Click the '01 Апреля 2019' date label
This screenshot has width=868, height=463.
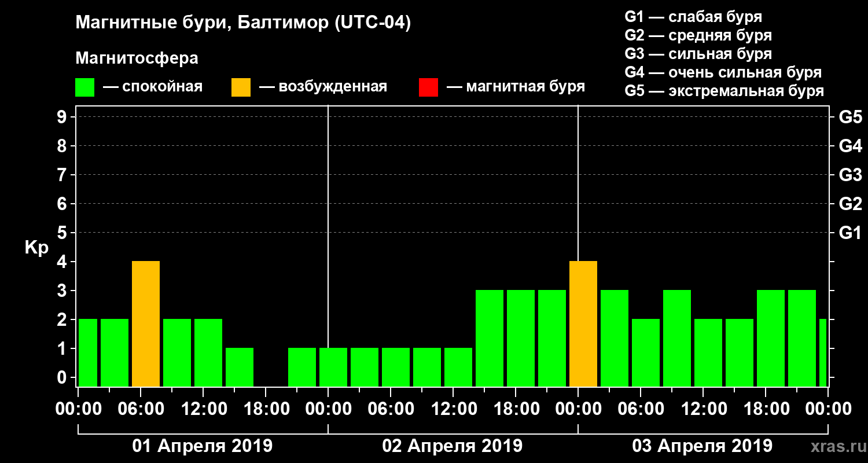203,446
